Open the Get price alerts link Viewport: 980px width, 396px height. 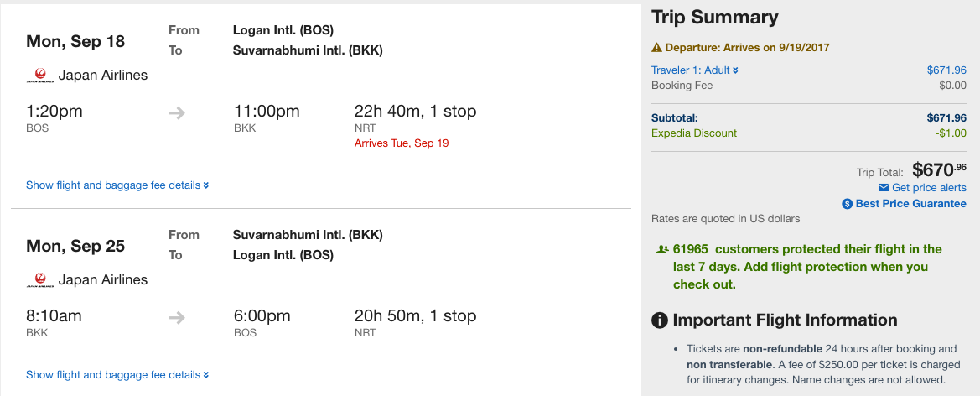(929, 188)
